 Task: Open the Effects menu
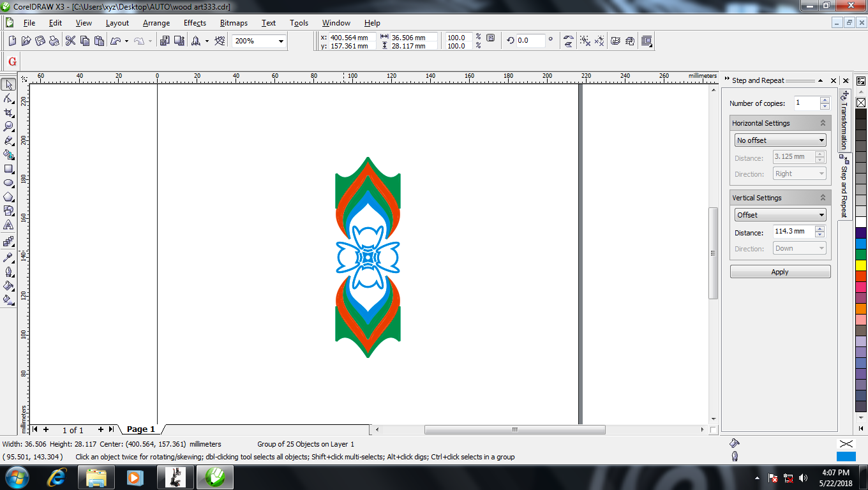(x=195, y=23)
